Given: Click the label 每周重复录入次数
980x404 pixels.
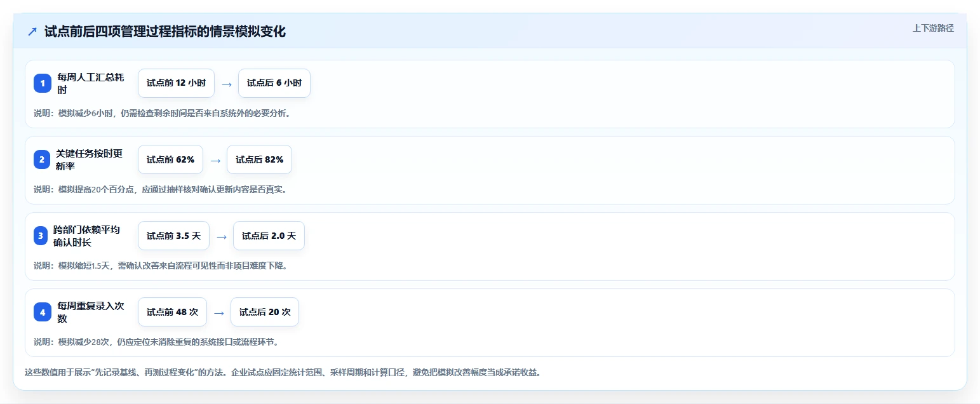Looking at the screenshot, I should click(x=91, y=312).
